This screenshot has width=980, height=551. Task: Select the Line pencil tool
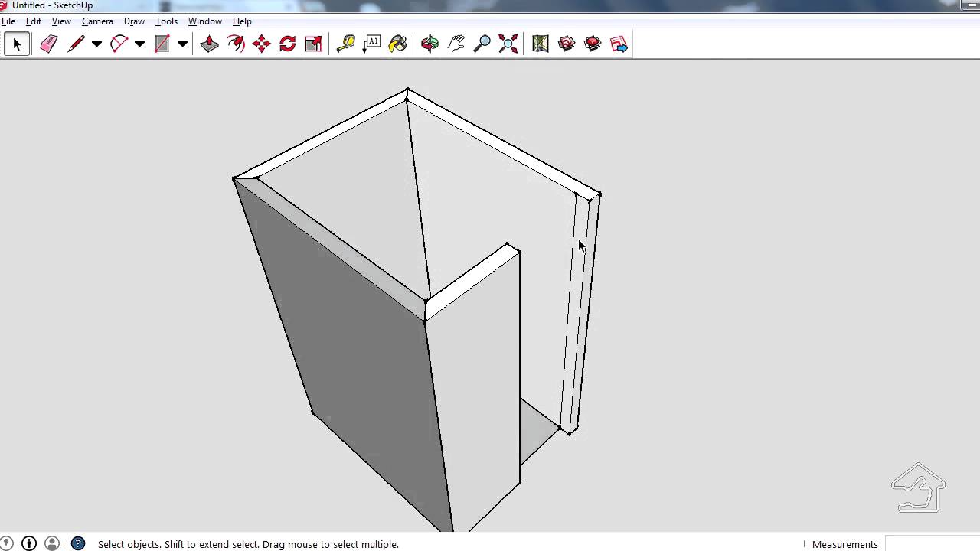tap(76, 44)
